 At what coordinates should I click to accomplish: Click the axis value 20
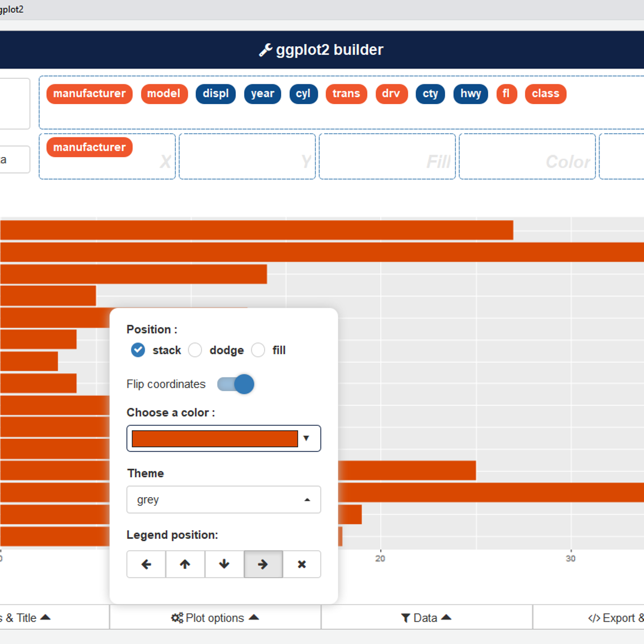coord(380,558)
